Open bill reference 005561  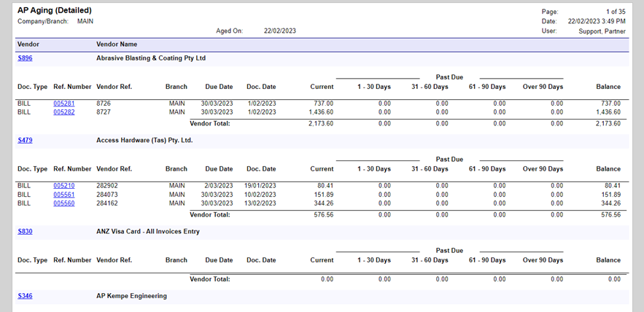coord(64,195)
